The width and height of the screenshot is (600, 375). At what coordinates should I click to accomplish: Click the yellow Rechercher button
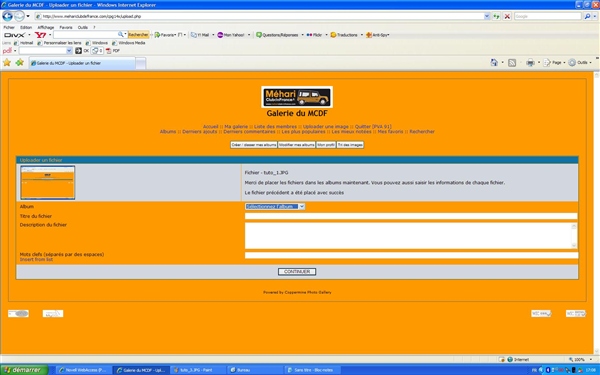coord(138,35)
